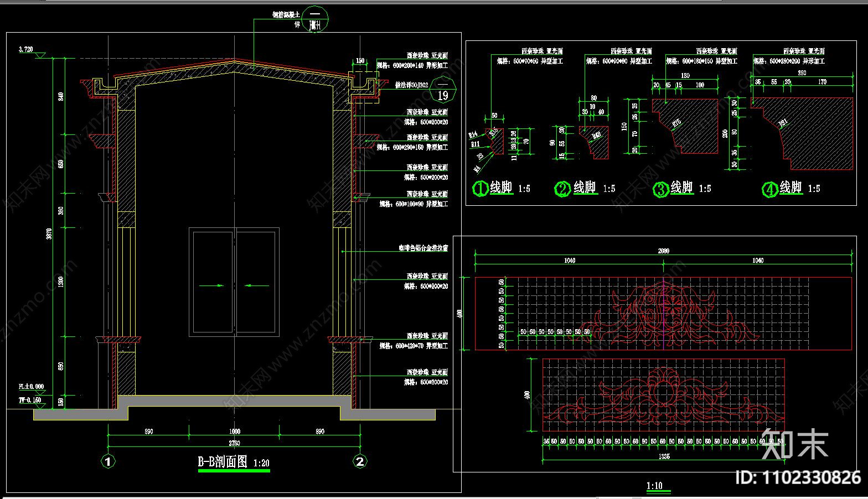The image size is (868, 499).
Task: Click the "1:10" scale label
Action: tap(654, 486)
